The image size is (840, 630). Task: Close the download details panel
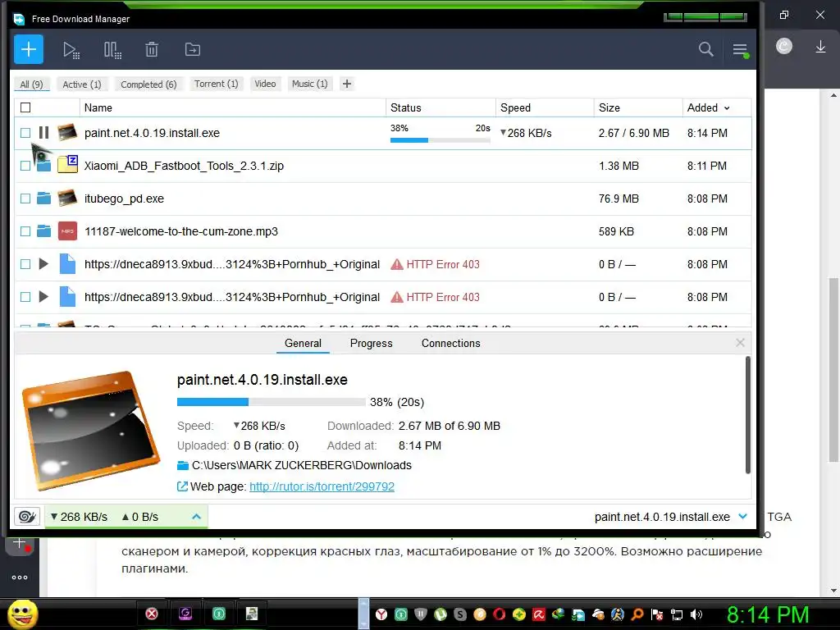[741, 342]
